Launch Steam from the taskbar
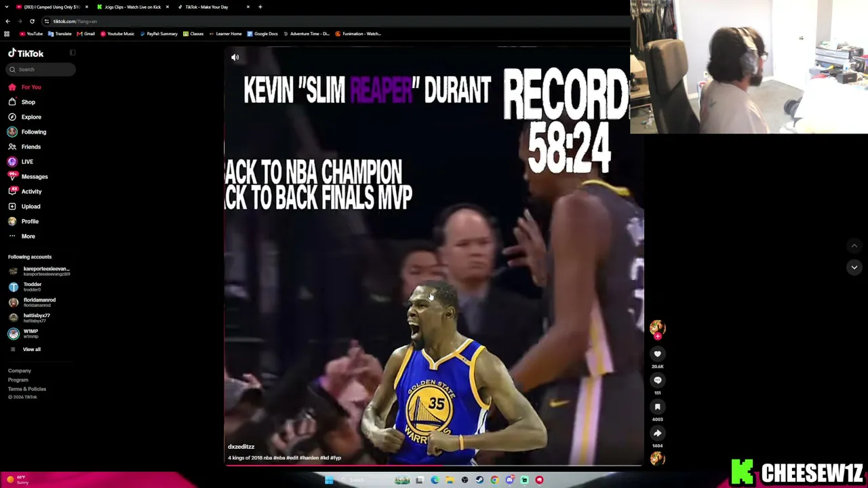Viewport: 868px width, 488px height. pos(479,480)
